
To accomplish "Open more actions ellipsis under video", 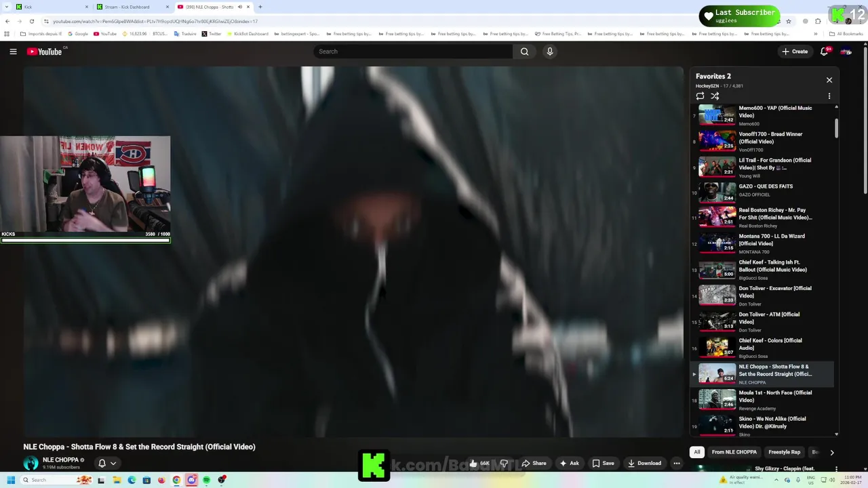I will click(x=676, y=464).
